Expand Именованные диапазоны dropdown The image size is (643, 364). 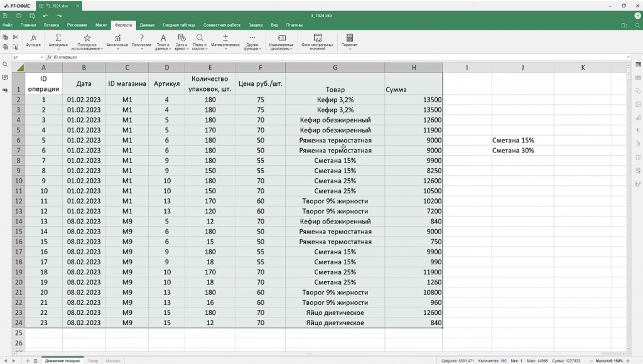pyautogui.click(x=291, y=49)
